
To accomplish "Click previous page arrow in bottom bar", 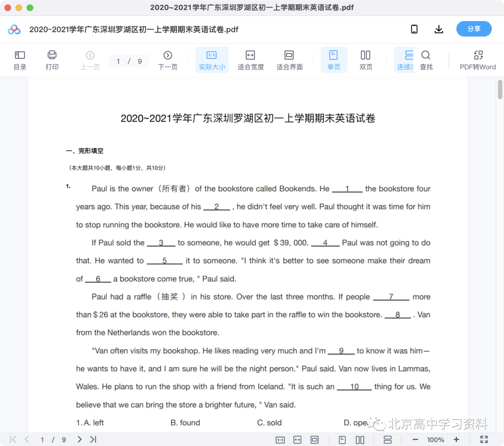I will pyautogui.click(x=27, y=439).
